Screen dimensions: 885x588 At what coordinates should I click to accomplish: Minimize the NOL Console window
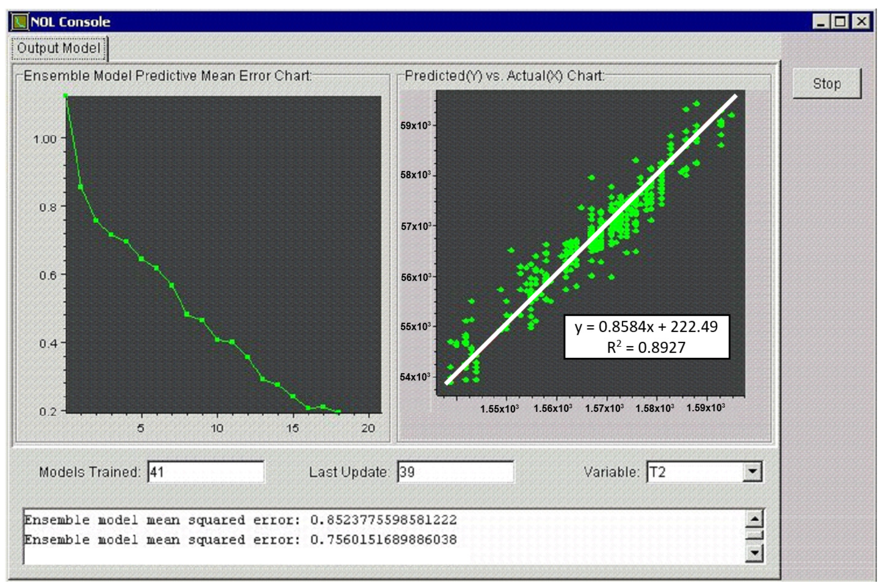821,22
